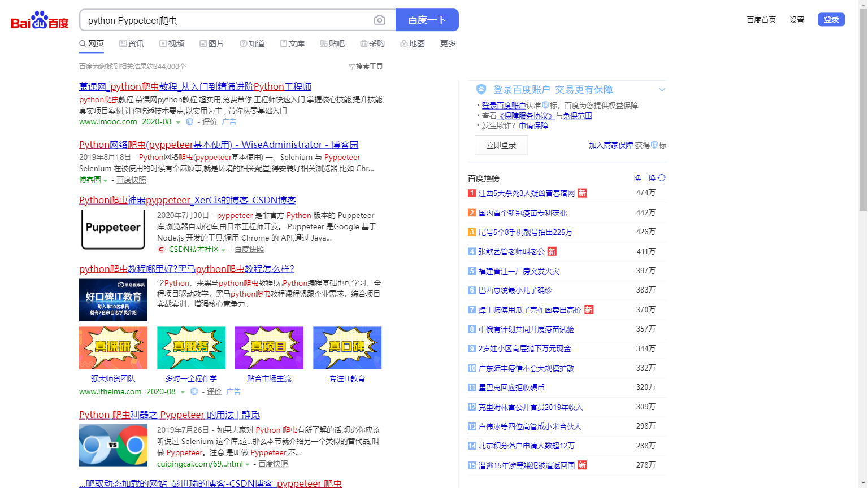The width and height of the screenshot is (868, 488).
Task: Switch to the 视频 tab
Action: point(172,43)
